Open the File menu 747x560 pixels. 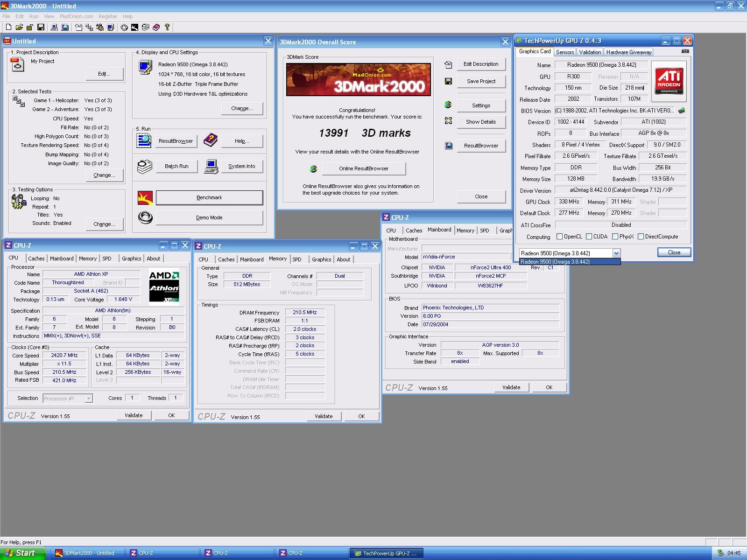pos(6,16)
